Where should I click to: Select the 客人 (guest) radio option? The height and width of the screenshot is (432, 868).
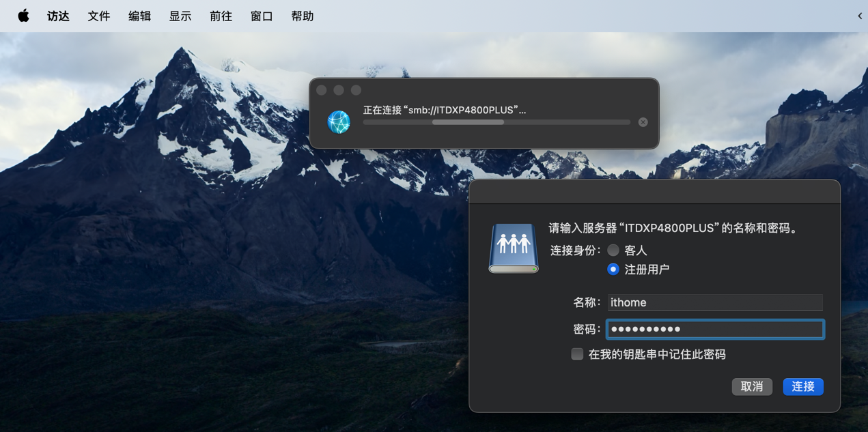tap(613, 250)
